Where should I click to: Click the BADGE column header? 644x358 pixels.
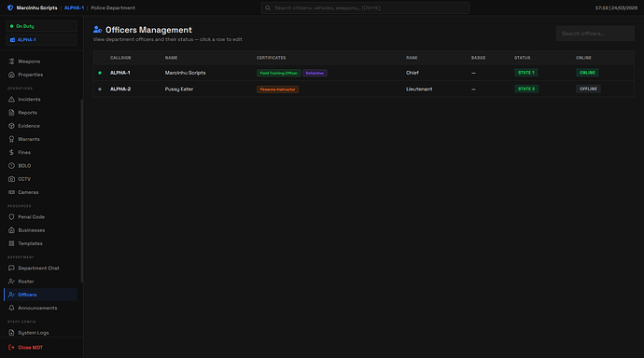[478, 58]
